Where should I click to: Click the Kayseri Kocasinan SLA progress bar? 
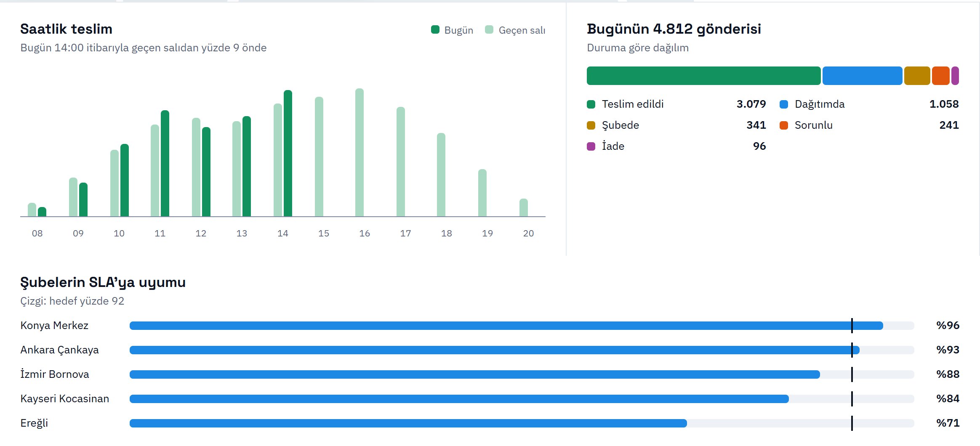coord(522,399)
